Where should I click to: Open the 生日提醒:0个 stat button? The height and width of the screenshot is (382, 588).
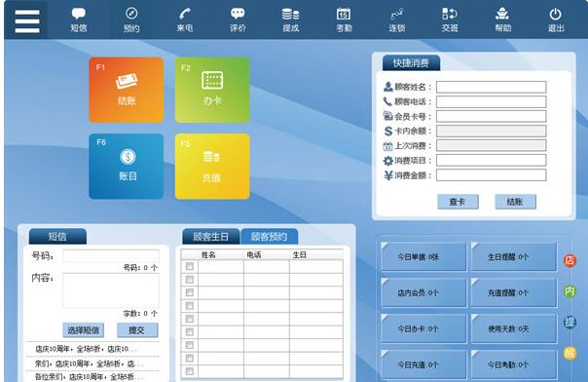(514, 256)
